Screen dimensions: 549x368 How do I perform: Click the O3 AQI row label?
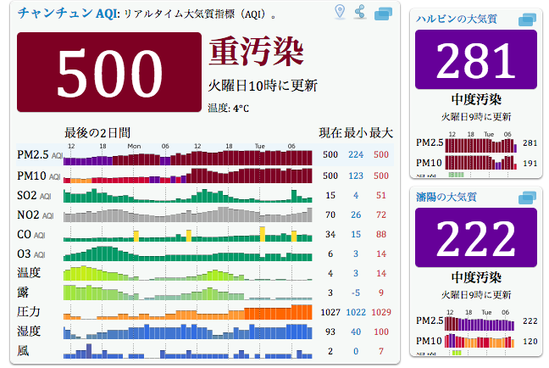click(x=32, y=254)
